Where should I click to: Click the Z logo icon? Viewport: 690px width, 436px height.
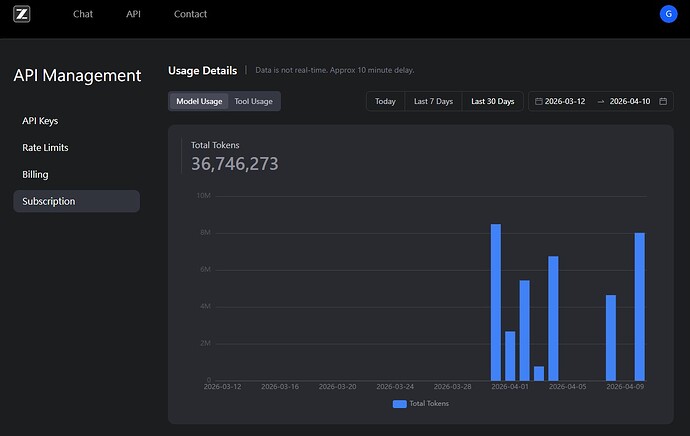click(x=22, y=14)
